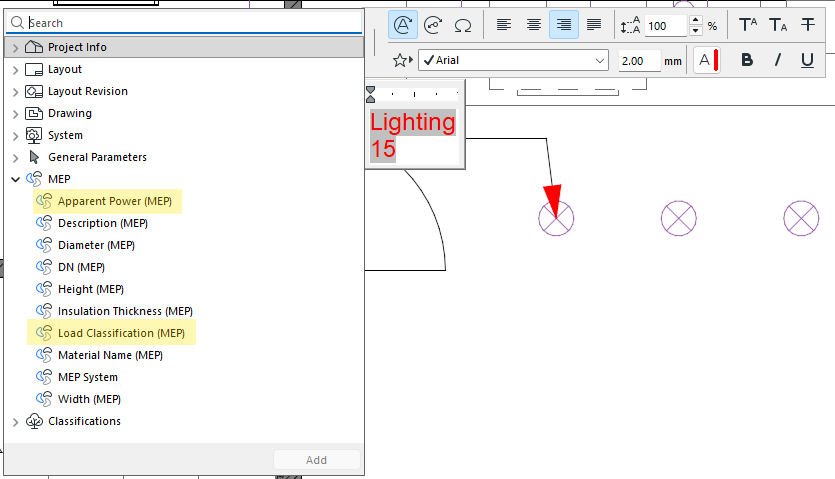The width and height of the screenshot is (835, 479).
Task: Click the leading percentage field showing 100
Action: pos(665,26)
